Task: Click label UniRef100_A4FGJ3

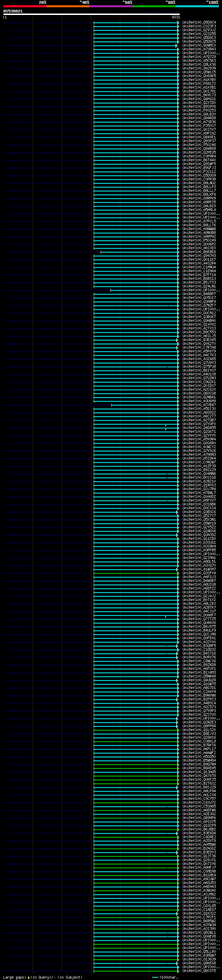Action: 199,577
